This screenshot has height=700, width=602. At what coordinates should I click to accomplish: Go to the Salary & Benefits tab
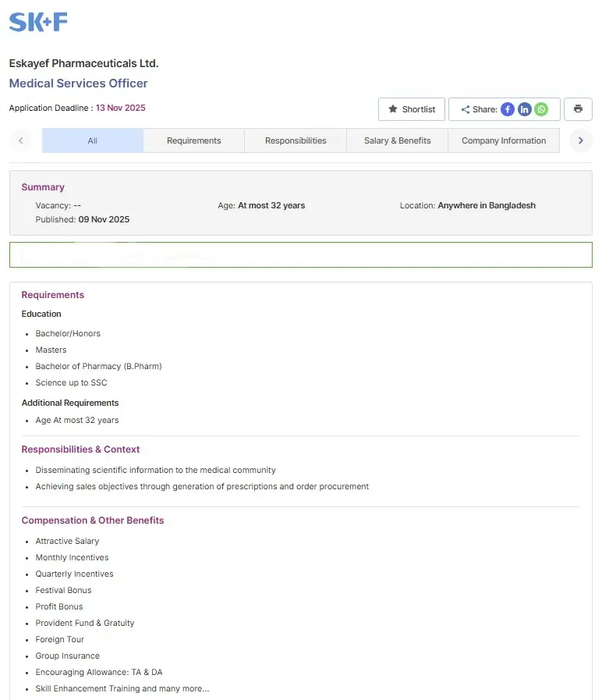[x=397, y=140]
